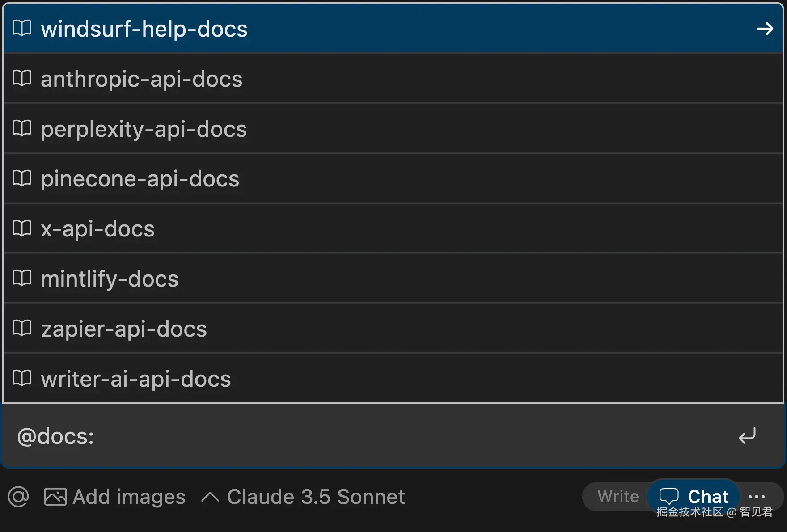Select perplexity-api-docs from the list

click(144, 129)
